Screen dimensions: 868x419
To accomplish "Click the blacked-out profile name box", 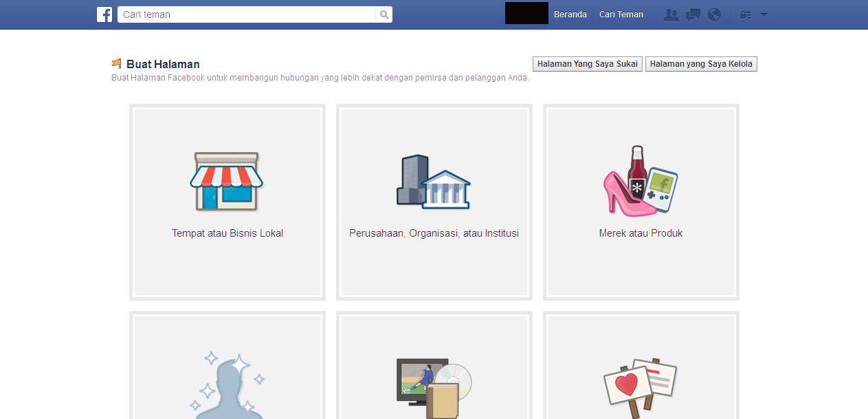I will pos(526,13).
